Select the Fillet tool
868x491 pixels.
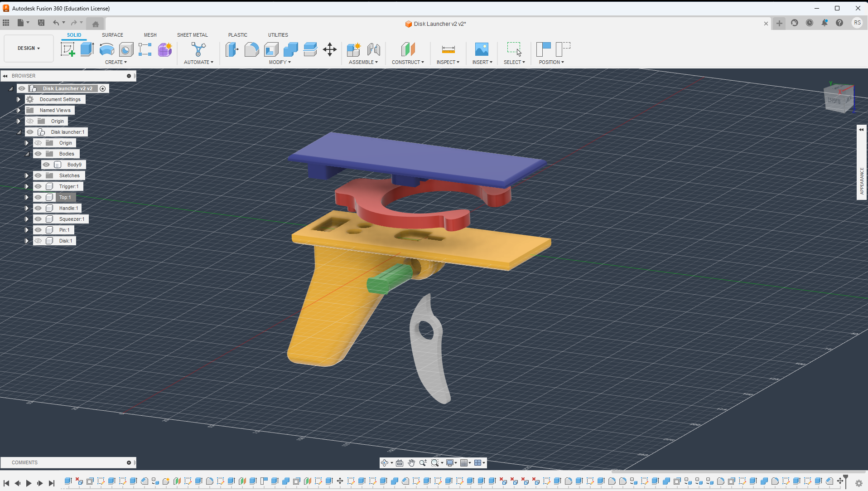click(251, 49)
